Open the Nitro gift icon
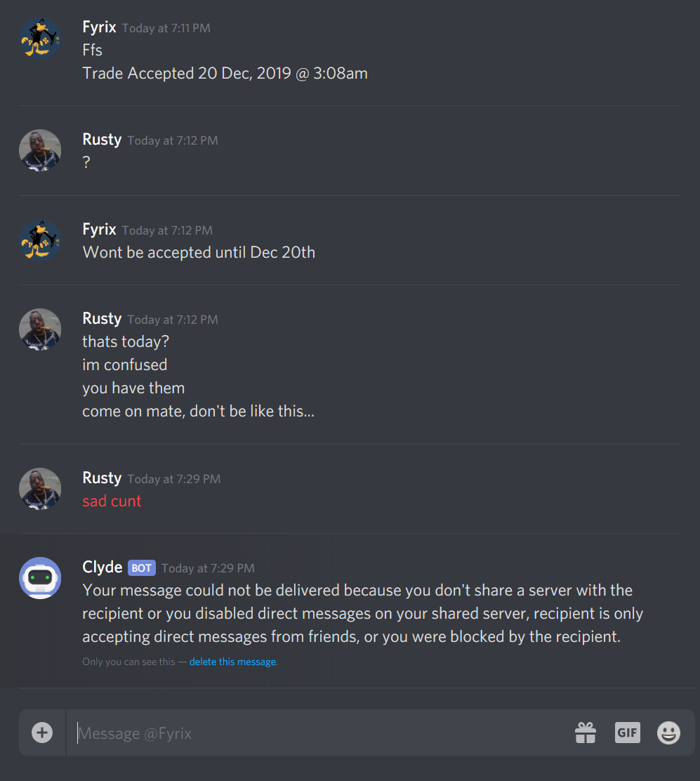Viewport: 700px width, 781px height. [586, 733]
